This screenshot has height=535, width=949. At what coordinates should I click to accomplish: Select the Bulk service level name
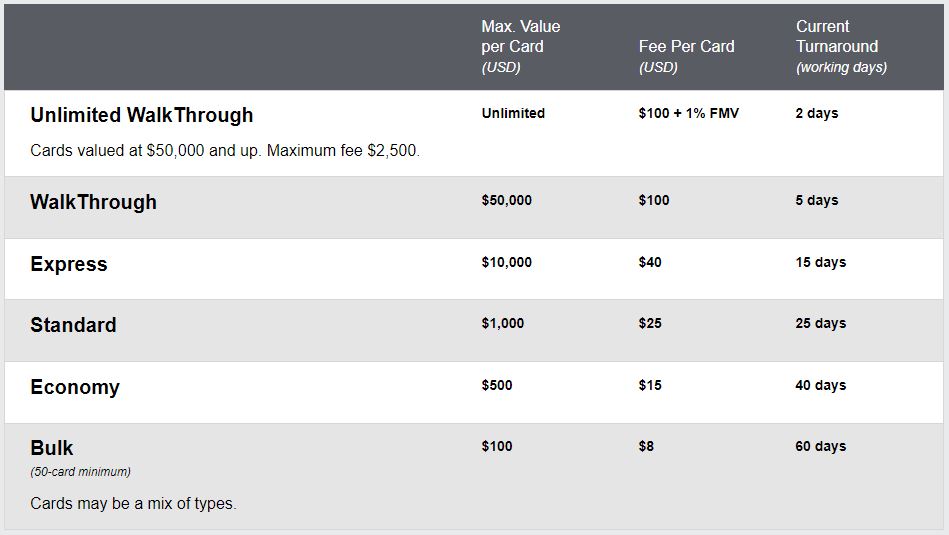[52, 448]
